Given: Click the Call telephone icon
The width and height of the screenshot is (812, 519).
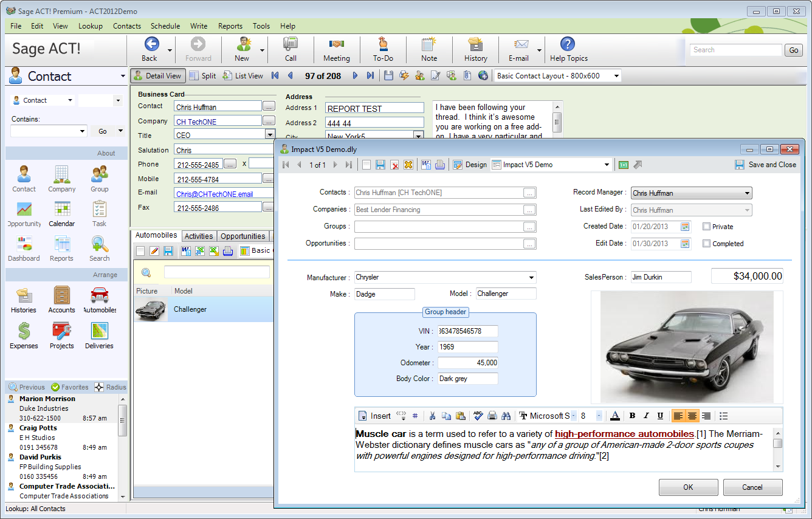Looking at the screenshot, I should click(291, 44).
